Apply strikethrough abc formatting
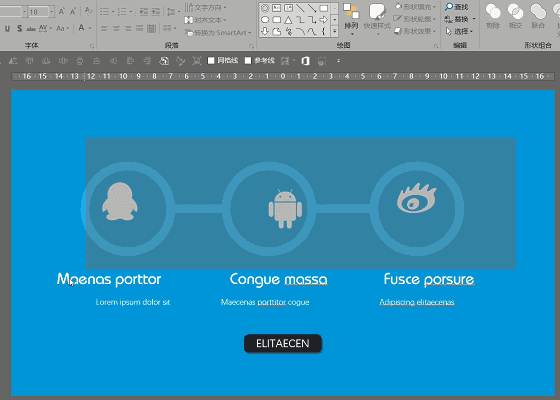The height and width of the screenshot is (400, 560). point(31,29)
